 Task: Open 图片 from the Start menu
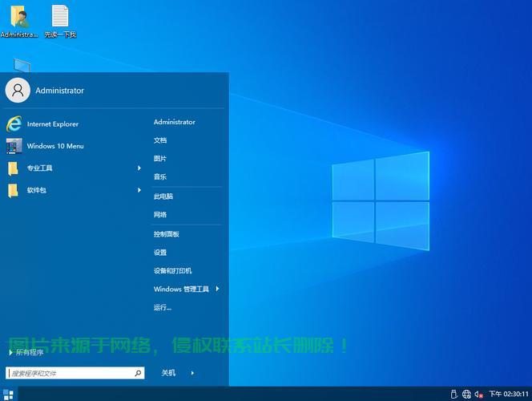point(160,159)
